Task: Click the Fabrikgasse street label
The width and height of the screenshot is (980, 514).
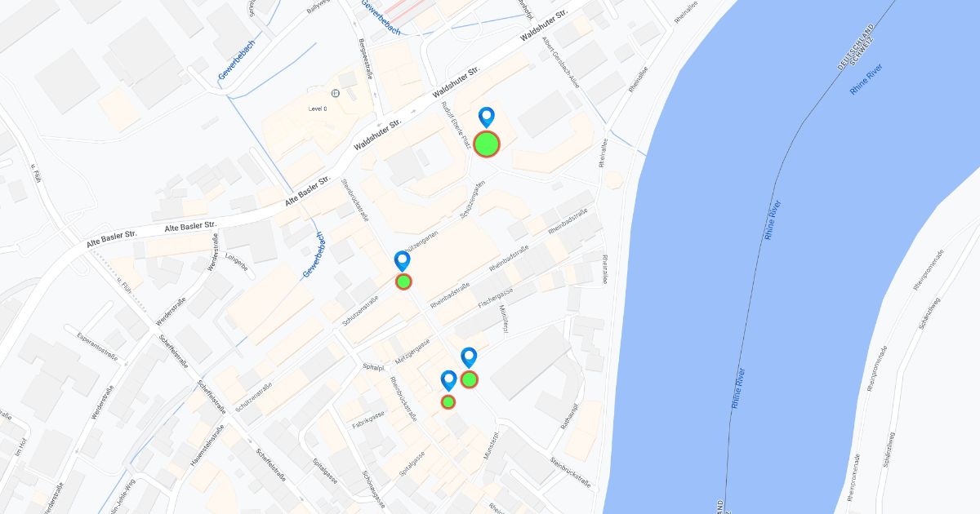Action: 369,419
